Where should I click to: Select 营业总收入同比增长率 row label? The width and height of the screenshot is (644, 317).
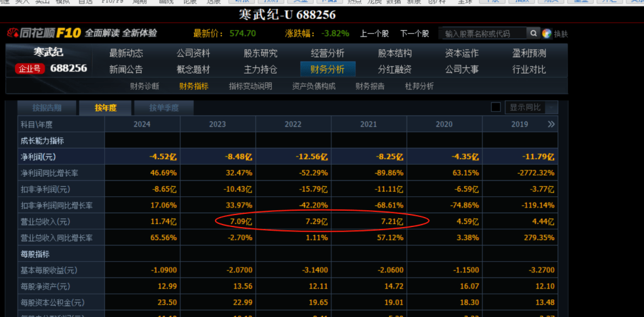(x=57, y=238)
